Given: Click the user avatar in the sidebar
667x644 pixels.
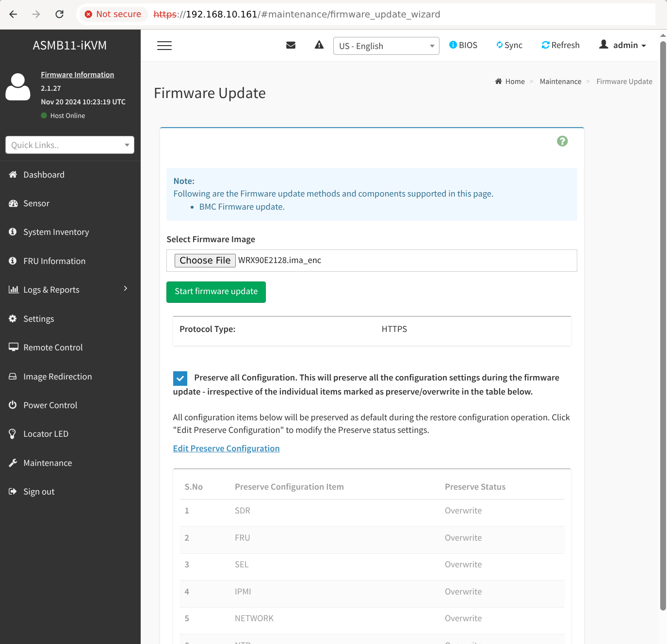Looking at the screenshot, I should (18, 87).
